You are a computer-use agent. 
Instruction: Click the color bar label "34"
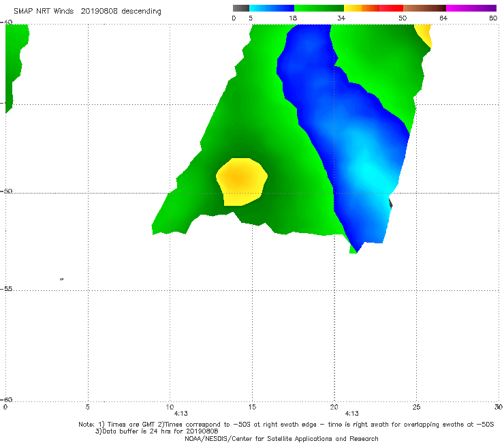tap(341, 18)
